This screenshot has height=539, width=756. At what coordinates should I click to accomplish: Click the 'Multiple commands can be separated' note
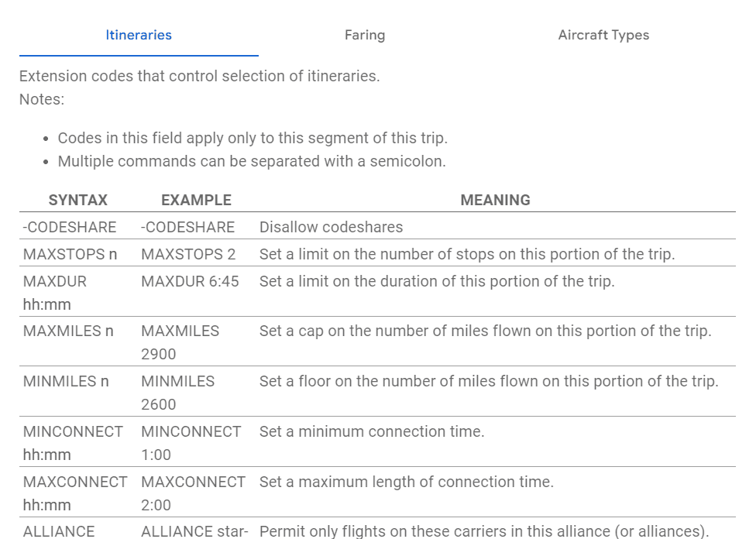(x=252, y=161)
